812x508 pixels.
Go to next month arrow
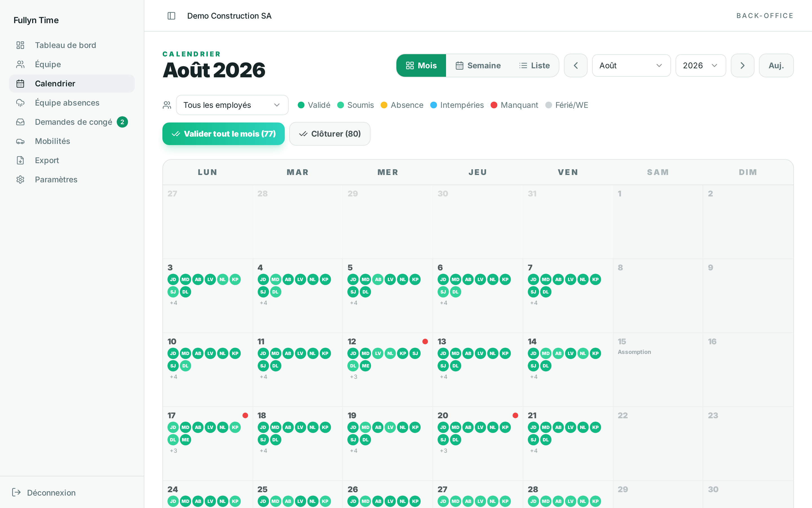click(743, 65)
